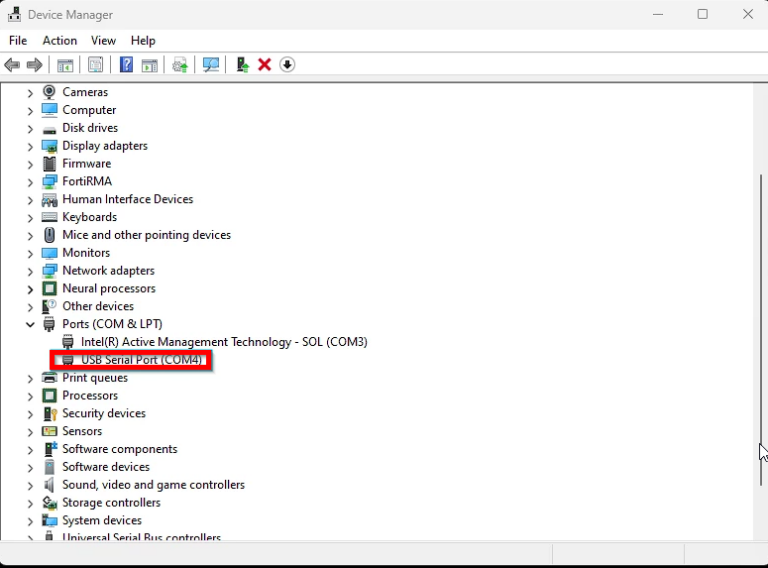The image size is (768, 568).
Task: Click Scan for hardware changes icon
Action: (211, 65)
